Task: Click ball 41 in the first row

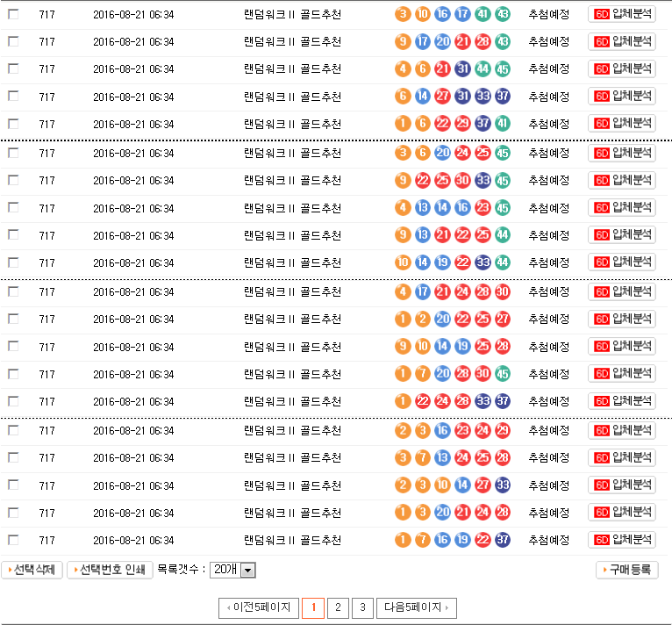Action: pos(483,14)
